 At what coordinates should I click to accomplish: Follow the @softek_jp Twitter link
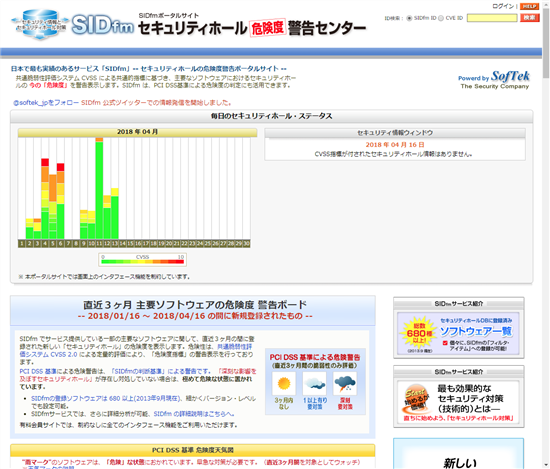[46, 103]
